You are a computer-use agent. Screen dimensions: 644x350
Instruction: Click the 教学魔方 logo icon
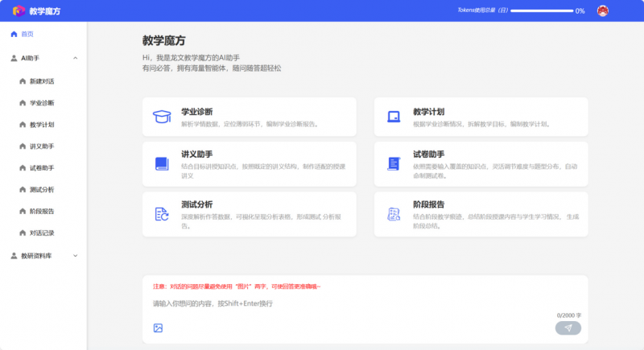click(19, 10)
